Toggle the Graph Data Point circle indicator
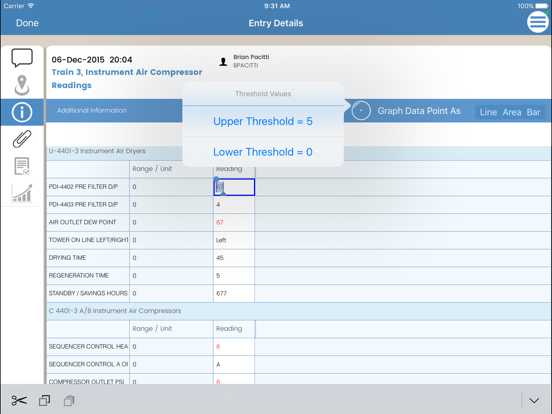Viewport: 552px width, 414px height. 361,111
